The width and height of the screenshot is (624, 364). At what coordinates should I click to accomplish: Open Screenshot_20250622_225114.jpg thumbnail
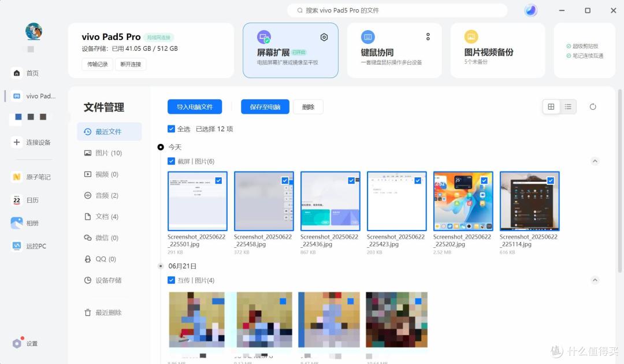point(530,201)
